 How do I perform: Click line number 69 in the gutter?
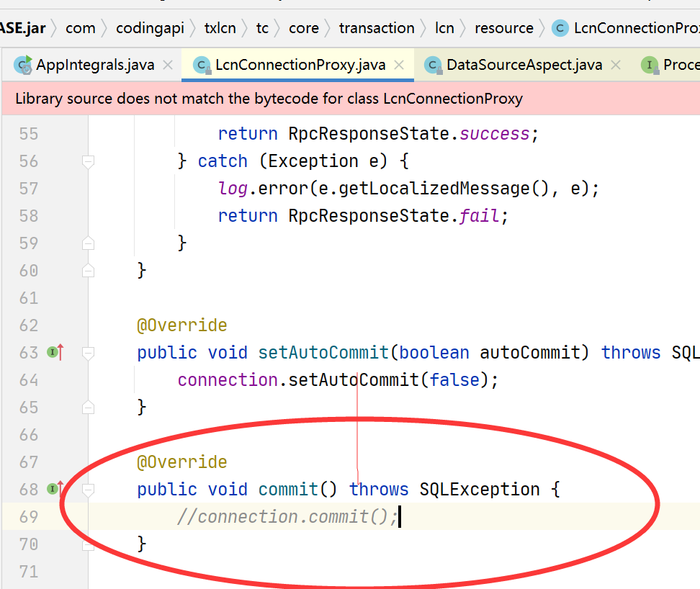coord(29,517)
